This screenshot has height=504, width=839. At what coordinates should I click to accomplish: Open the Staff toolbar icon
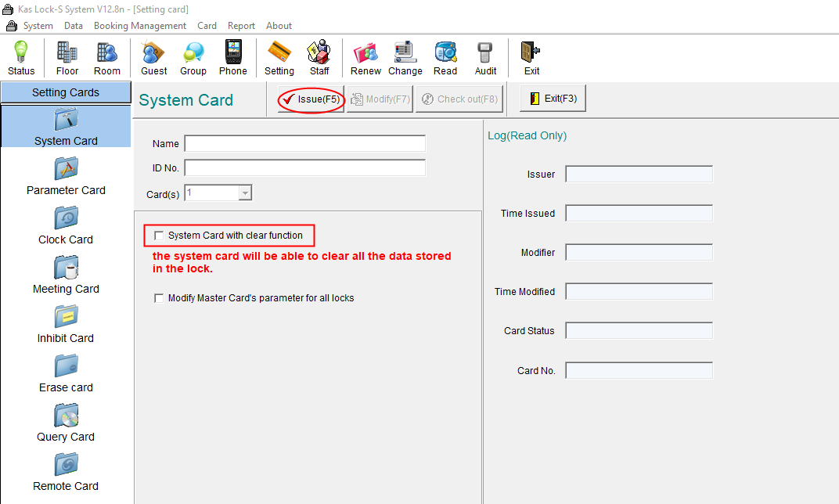point(319,58)
